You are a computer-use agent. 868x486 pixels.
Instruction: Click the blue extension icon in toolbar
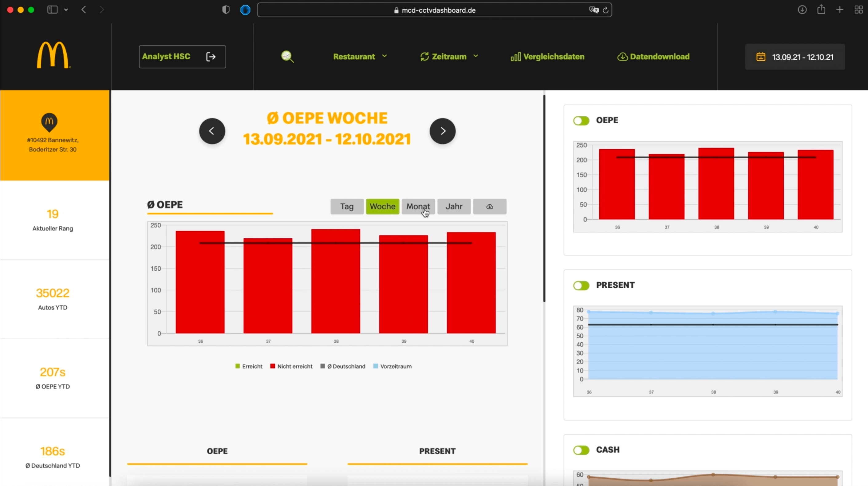(245, 10)
